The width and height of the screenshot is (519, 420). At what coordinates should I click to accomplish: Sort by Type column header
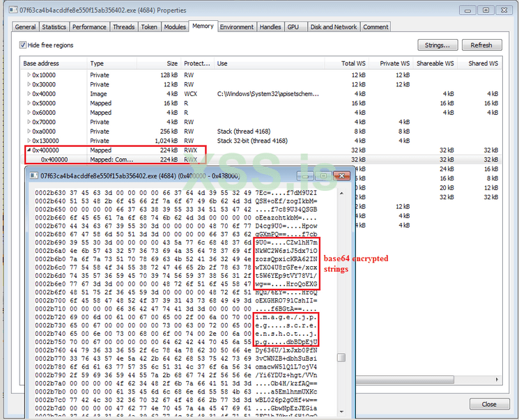tap(112, 63)
